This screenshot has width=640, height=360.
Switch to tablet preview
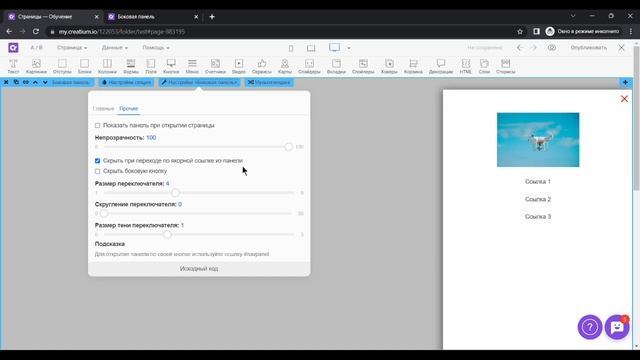click(311, 48)
